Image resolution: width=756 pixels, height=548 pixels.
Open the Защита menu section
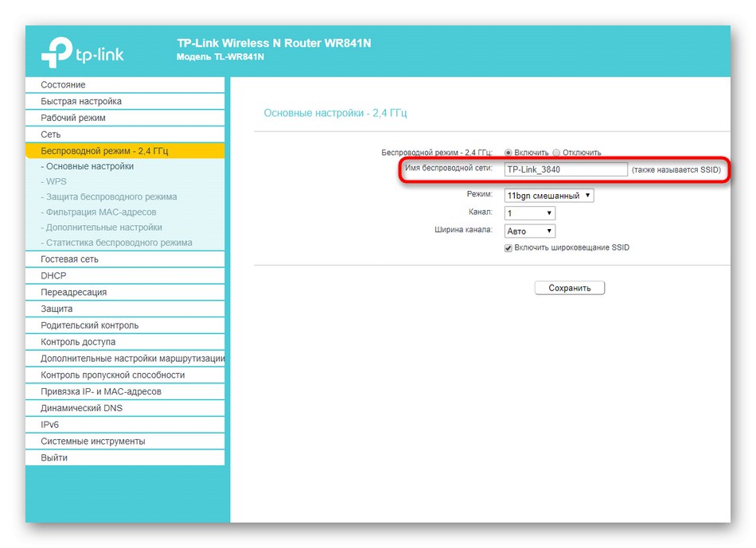tap(125, 309)
